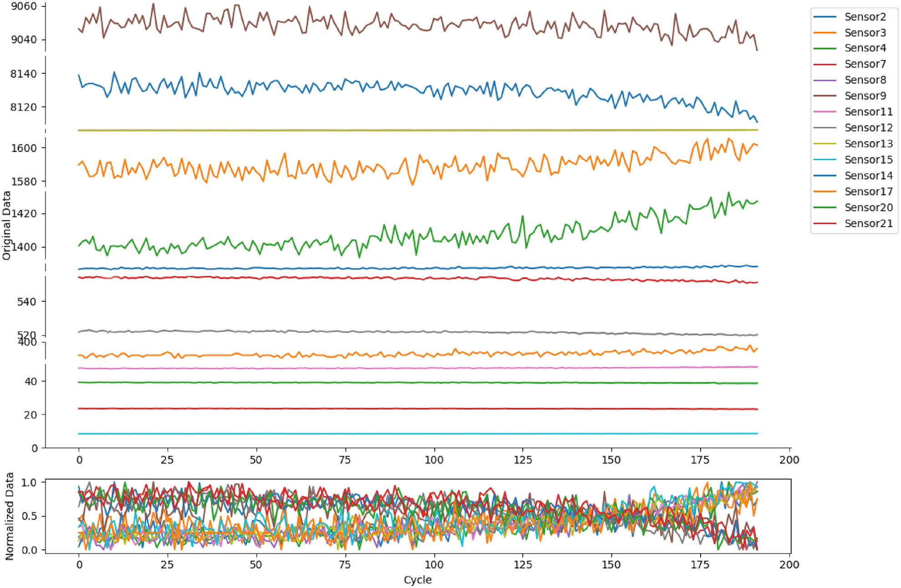The height and width of the screenshot is (588, 901).
Task: Click the Original Data y-axis label
Action: pyautogui.click(x=6, y=226)
